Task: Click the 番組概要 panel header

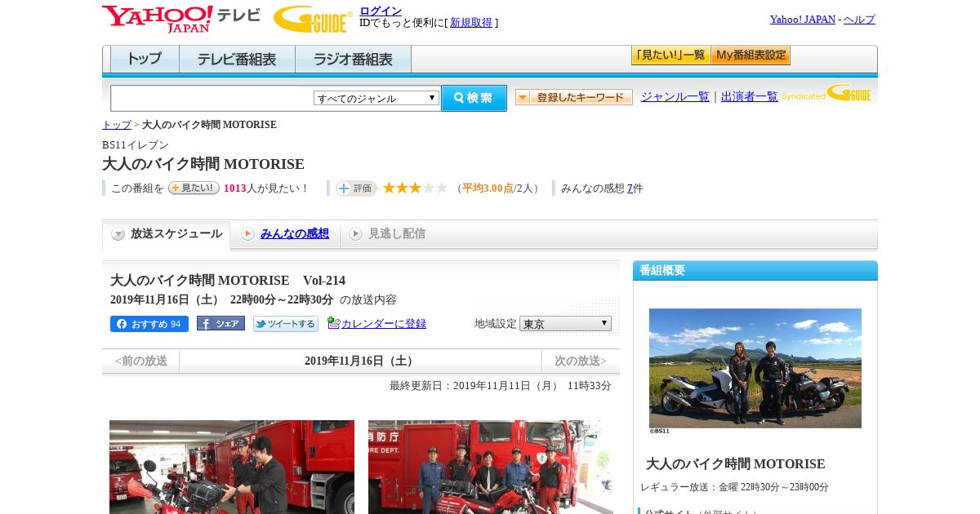Action: point(755,271)
